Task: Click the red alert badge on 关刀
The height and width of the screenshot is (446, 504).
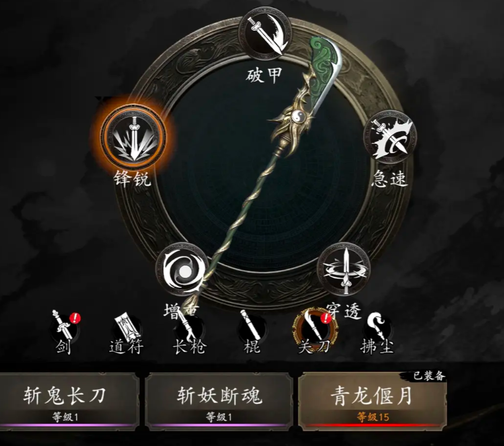Action: tap(325, 318)
